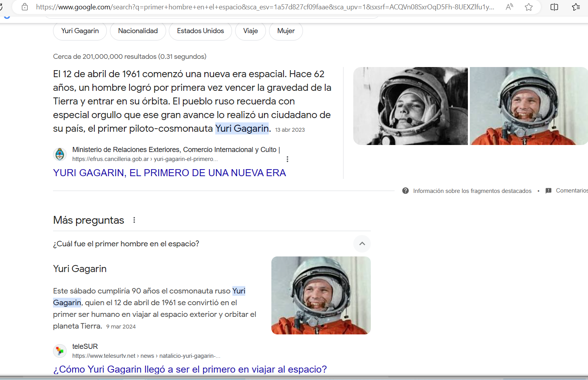The image size is (588, 380).
Task: Click the 9 mar 2024 date
Action: [x=121, y=327]
